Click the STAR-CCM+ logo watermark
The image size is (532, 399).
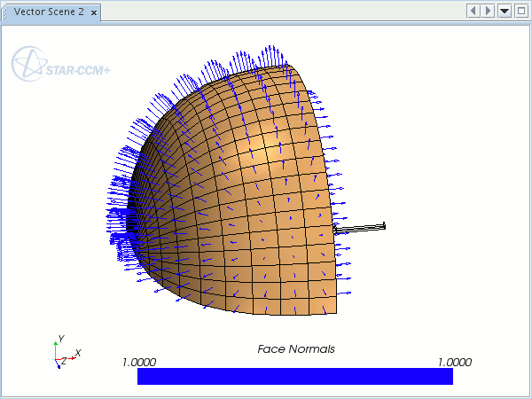59,65
